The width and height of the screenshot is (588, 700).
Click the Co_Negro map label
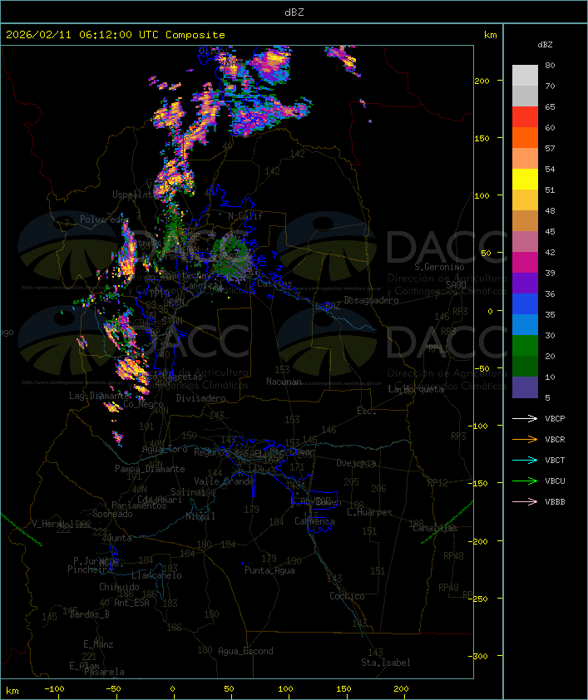[x=143, y=404]
